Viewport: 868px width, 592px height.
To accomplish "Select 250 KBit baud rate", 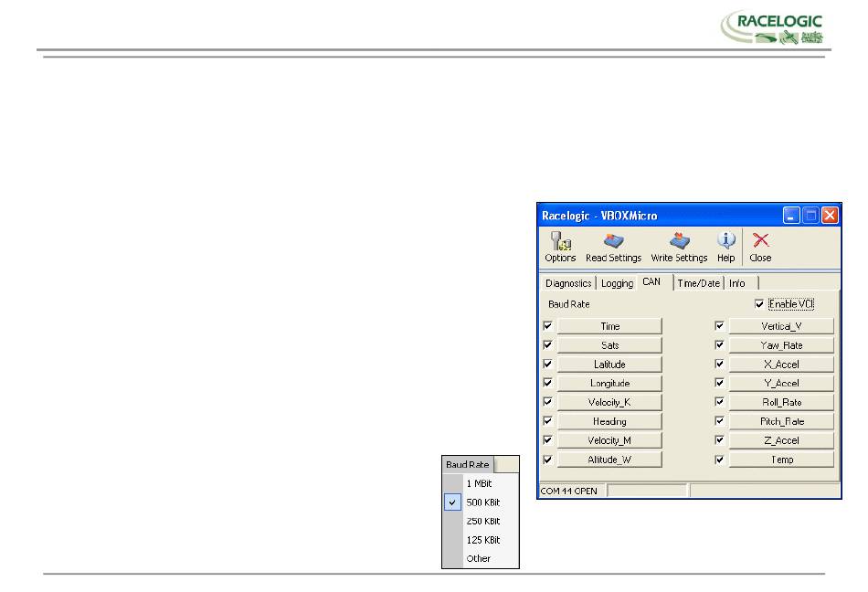I will pyautogui.click(x=481, y=521).
